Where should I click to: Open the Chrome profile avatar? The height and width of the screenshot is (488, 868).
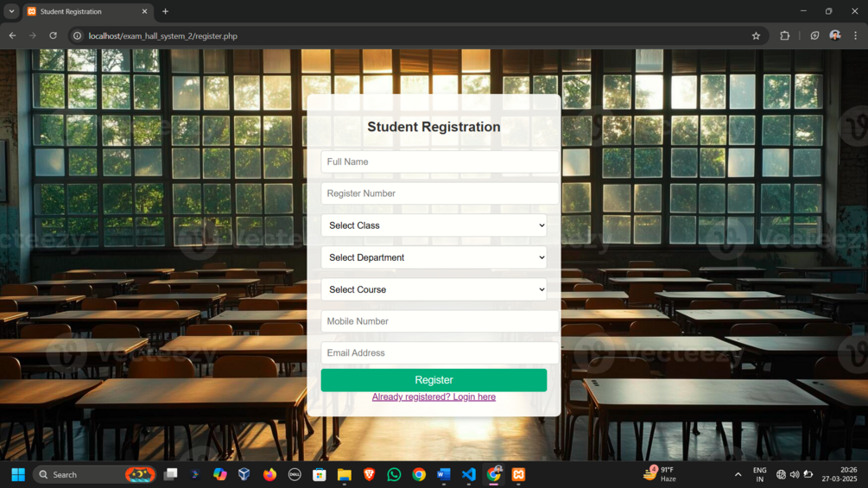pos(835,36)
